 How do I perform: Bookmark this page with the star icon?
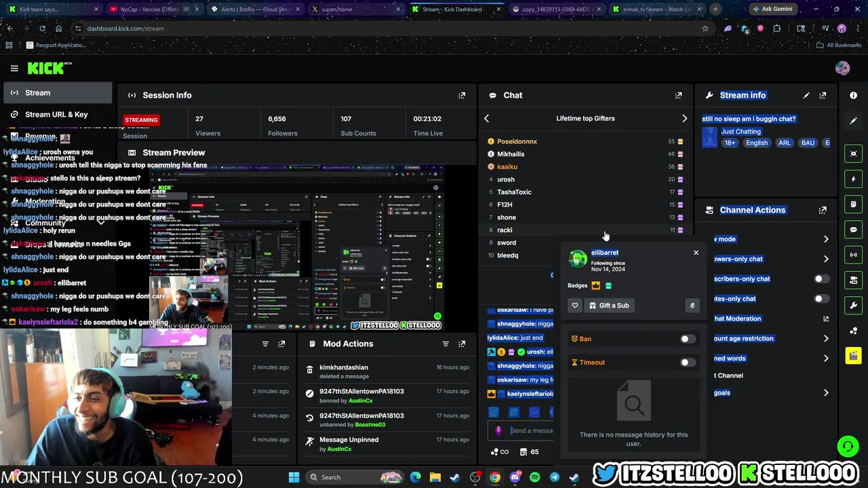[x=705, y=28]
